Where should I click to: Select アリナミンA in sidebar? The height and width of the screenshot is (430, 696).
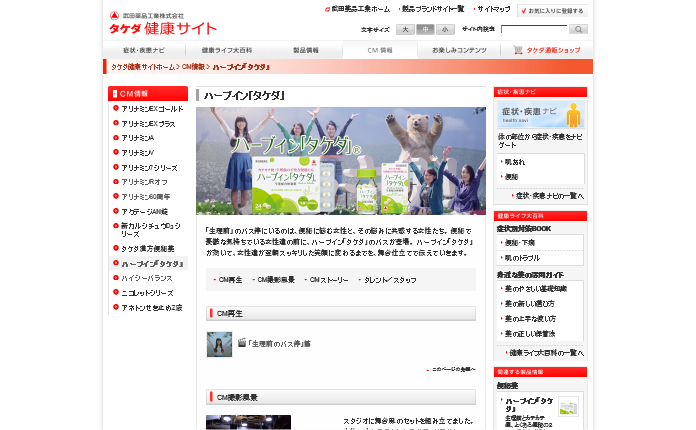[138, 138]
